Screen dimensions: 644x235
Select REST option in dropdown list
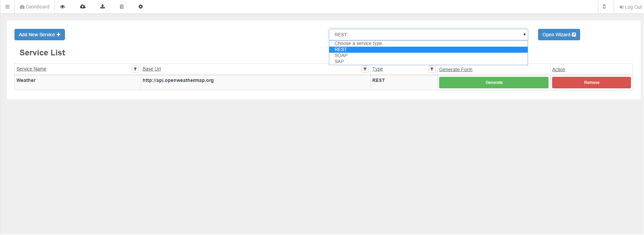[x=341, y=50]
